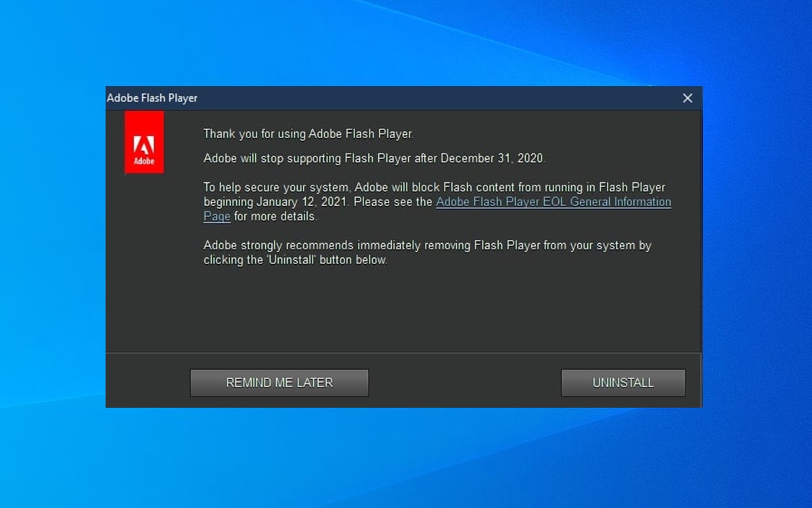
Task: Click the red Adobe logo icon
Action: [144, 142]
